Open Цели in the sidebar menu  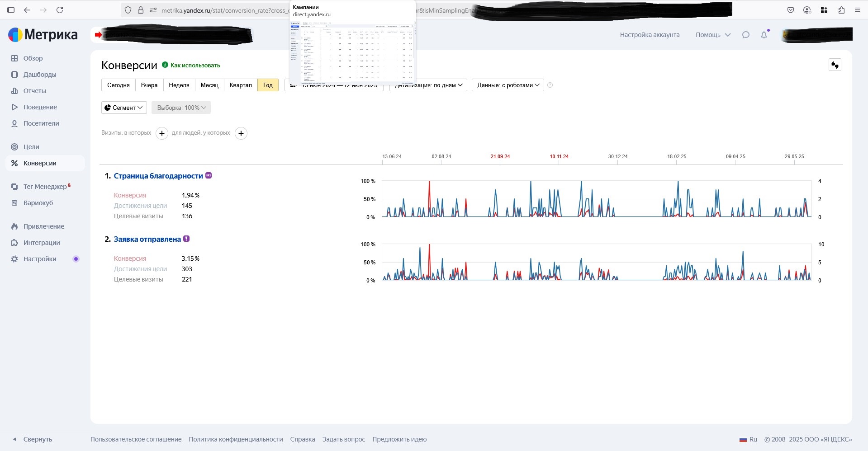tap(31, 147)
